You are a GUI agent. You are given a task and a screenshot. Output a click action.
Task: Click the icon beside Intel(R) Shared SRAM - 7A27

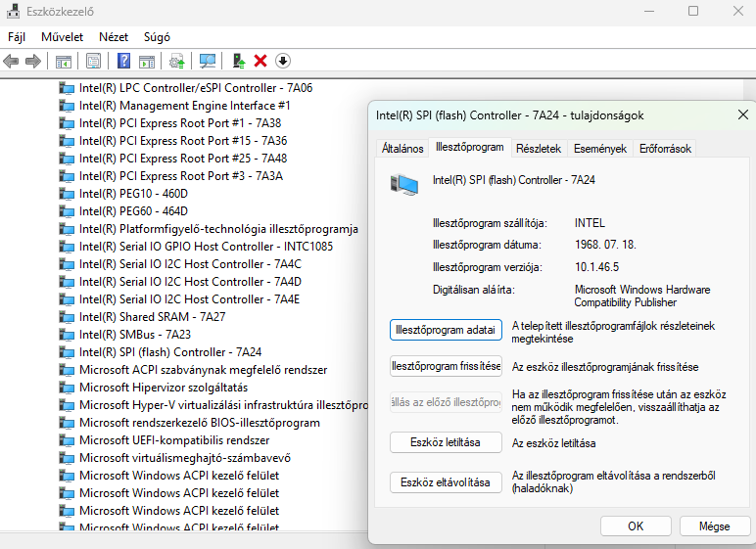[x=67, y=317]
